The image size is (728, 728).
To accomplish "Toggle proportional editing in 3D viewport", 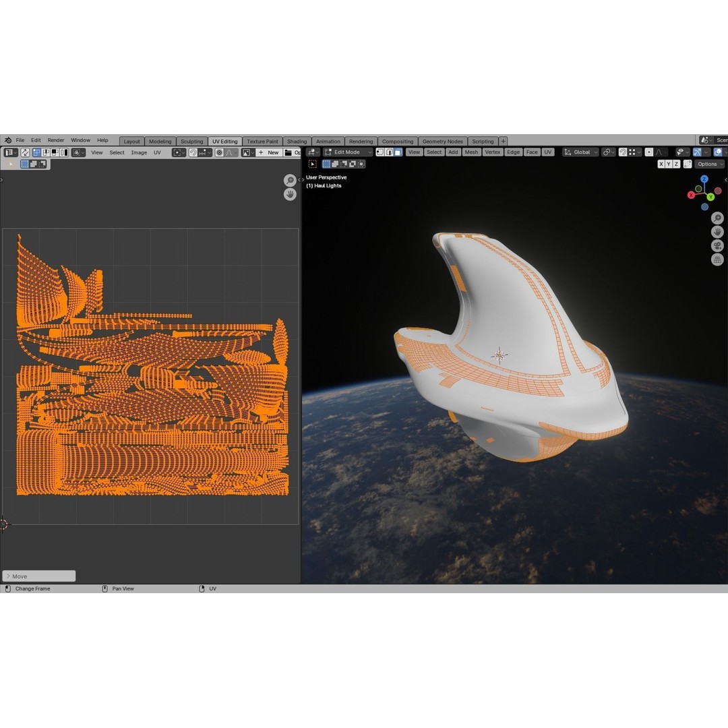I will click(x=649, y=152).
